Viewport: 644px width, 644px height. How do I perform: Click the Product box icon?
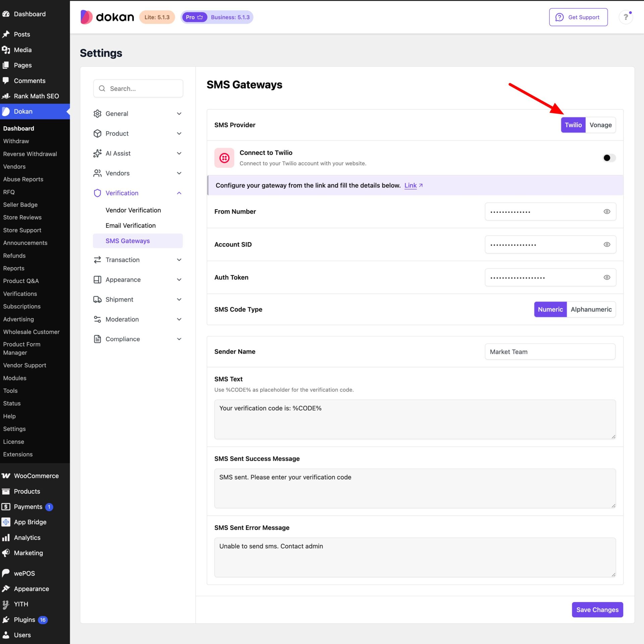[97, 133]
